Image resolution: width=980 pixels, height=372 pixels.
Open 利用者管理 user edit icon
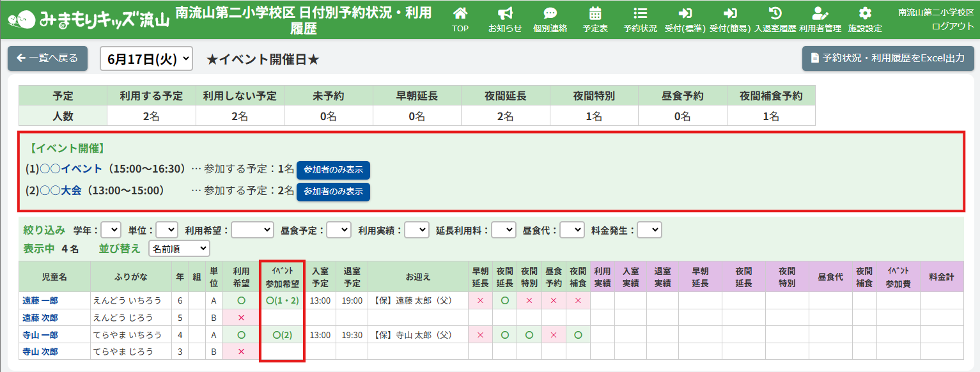820,14
